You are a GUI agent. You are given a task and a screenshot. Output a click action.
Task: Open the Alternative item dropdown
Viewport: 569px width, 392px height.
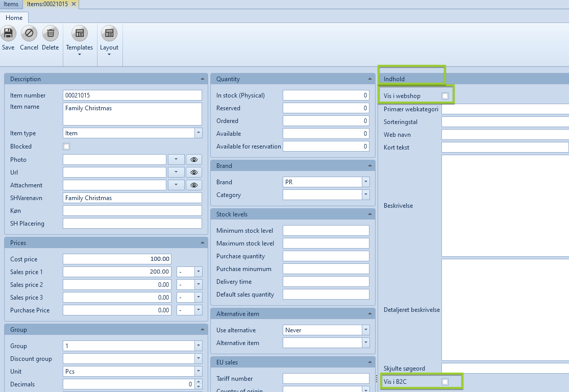click(366, 343)
